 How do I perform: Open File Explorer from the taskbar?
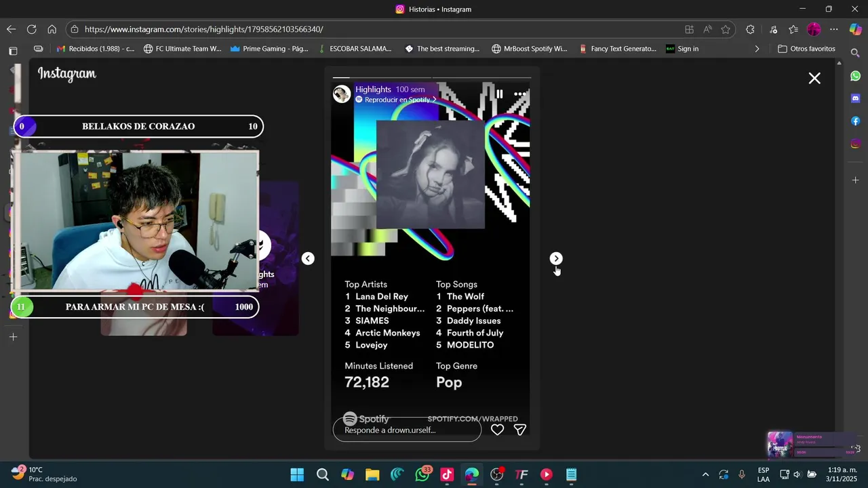click(x=372, y=474)
